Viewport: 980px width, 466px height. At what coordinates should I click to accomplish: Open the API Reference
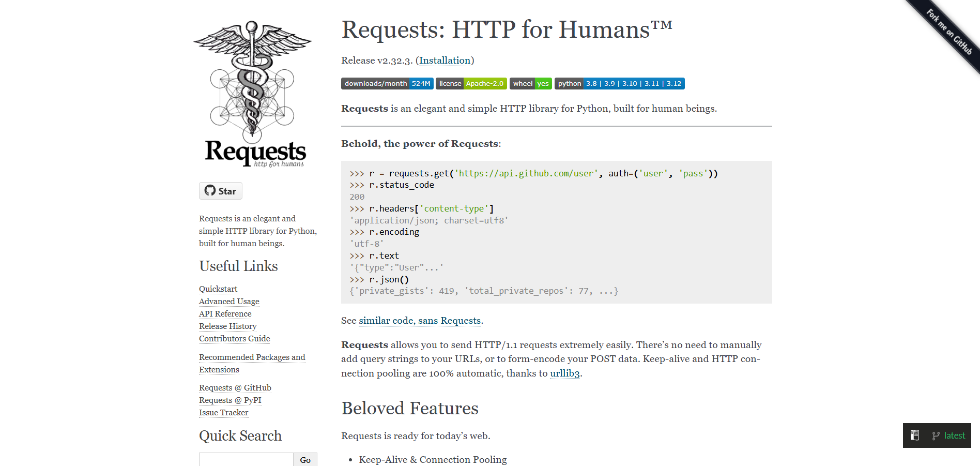225,313
